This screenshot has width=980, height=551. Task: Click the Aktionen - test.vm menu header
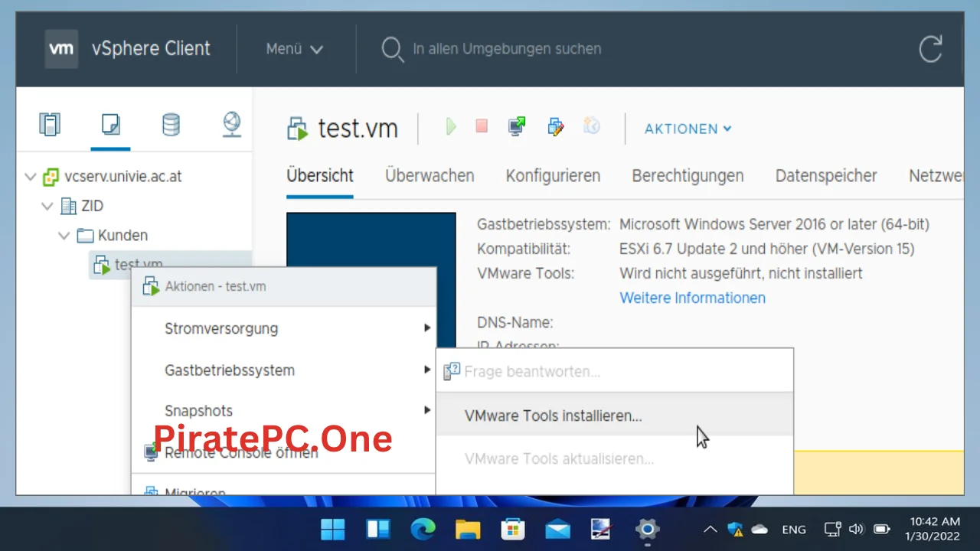(283, 286)
